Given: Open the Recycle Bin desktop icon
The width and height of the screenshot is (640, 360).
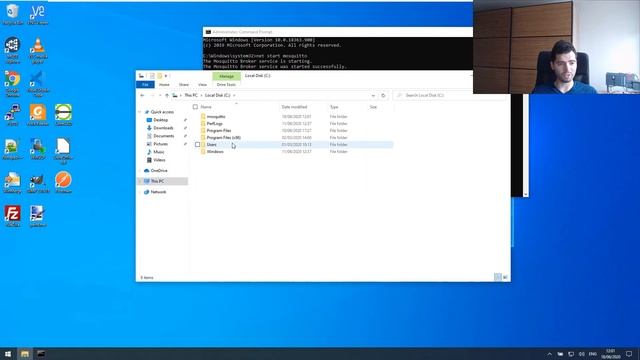Looking at the screenshot, I should point(13,13).
